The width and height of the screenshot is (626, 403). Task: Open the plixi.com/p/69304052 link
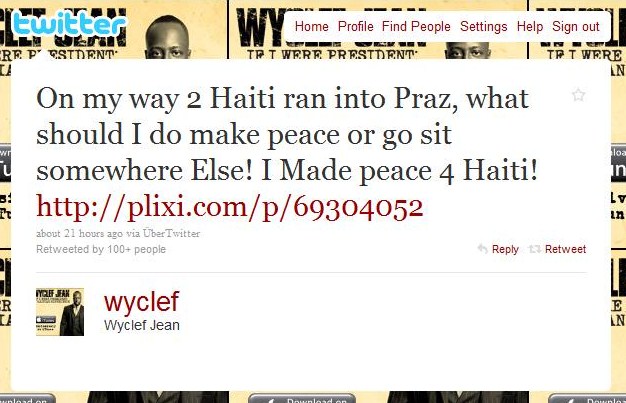[230, 207]
